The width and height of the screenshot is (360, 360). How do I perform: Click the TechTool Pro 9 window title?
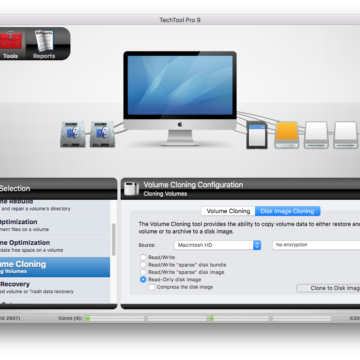coord(180,20)
